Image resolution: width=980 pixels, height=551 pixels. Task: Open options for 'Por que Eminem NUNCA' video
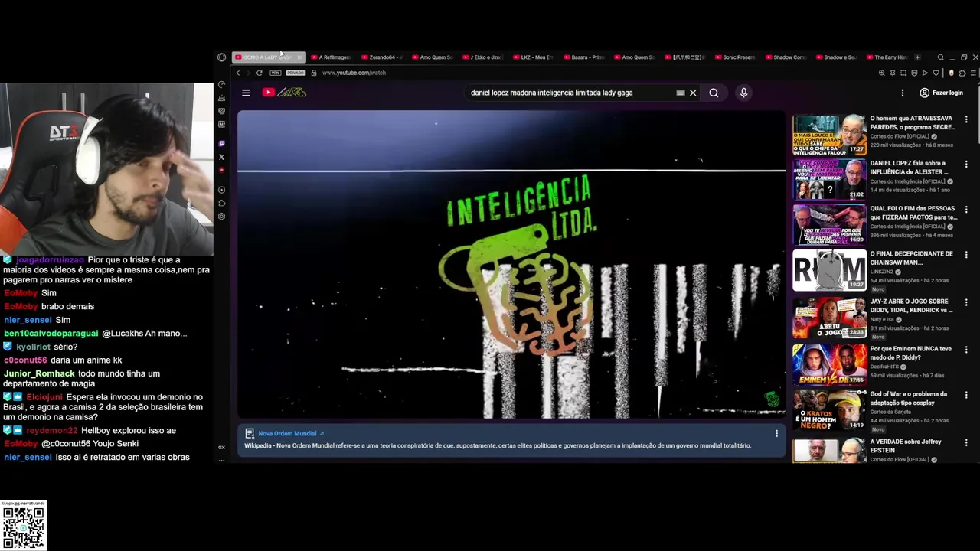click(966, 350)
